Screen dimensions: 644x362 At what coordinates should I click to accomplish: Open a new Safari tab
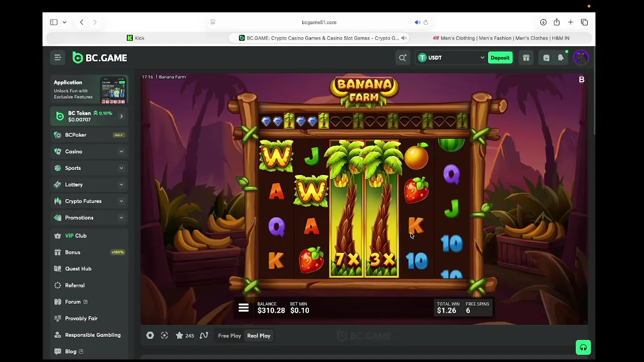[x=571, y=22]
